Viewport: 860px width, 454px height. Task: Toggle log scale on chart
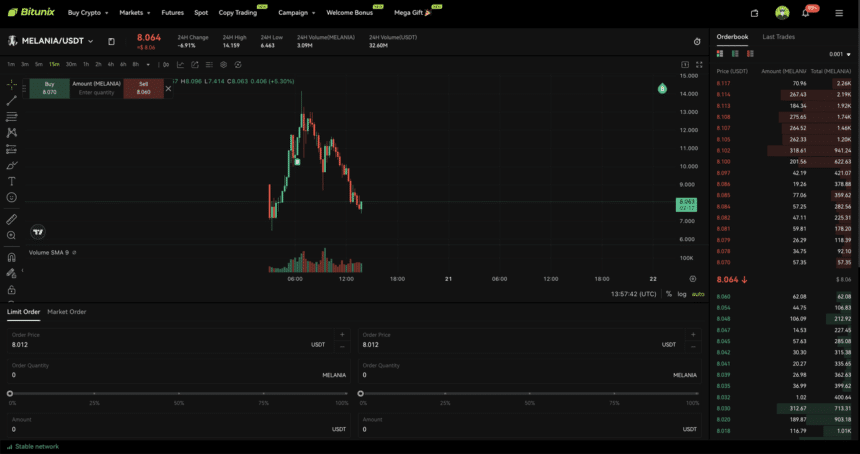tap(682, 294)
